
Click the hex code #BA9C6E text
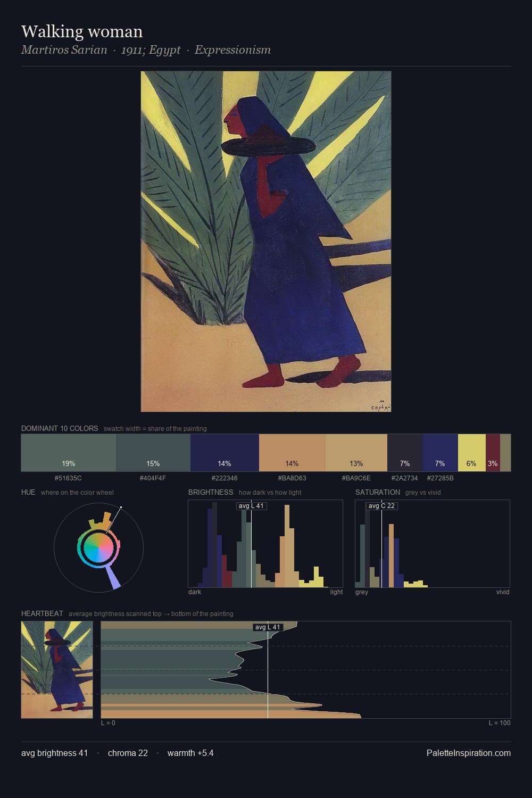(356, 478)
